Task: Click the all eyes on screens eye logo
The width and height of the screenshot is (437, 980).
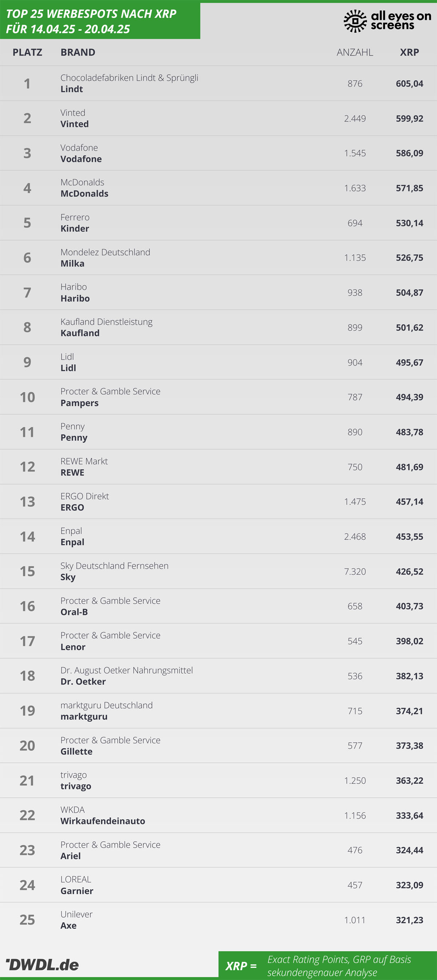Action: [x=355, y=21]
